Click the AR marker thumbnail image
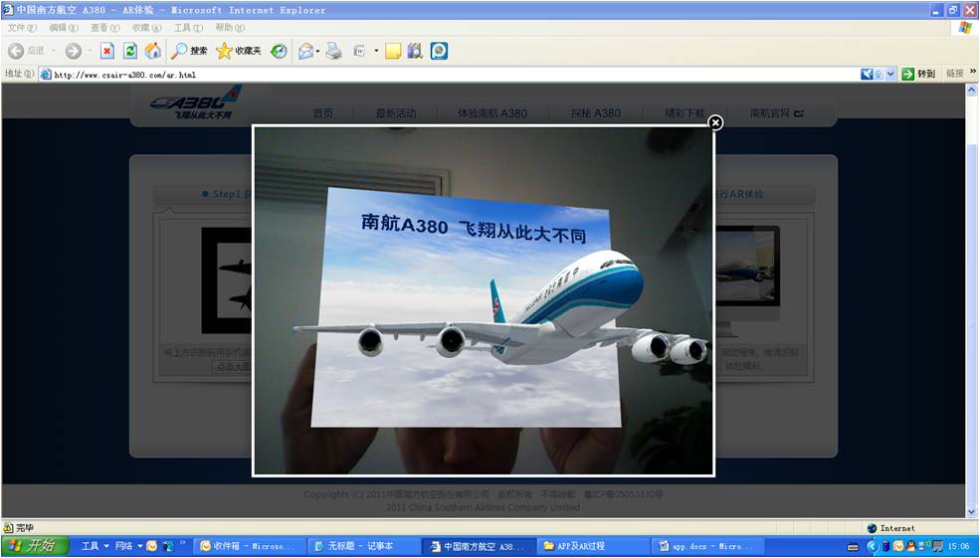The height and width of the screenshot is (558, 980). tap(226, 279)
